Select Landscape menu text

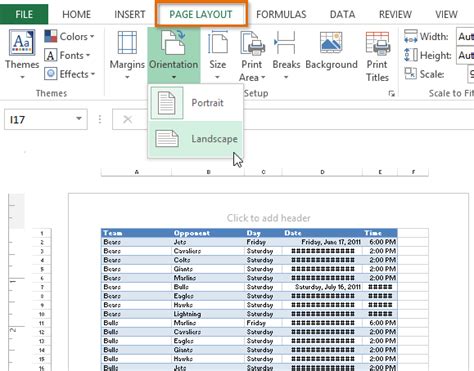coord(214,139)
